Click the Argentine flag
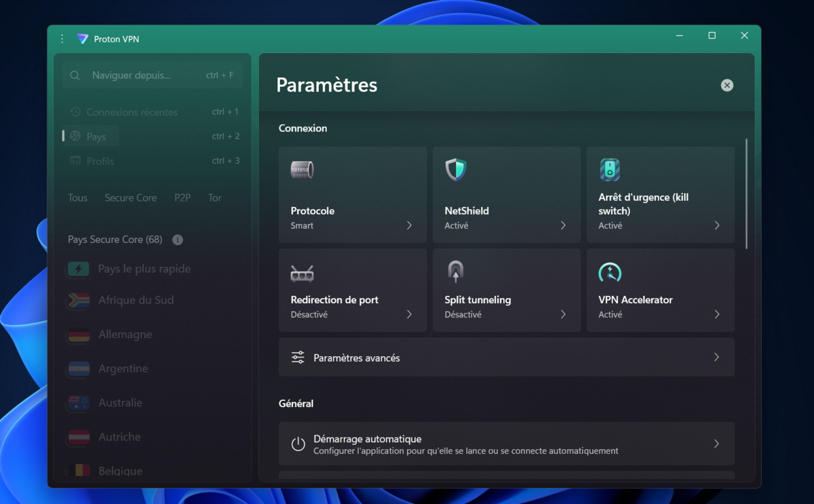 79,369
